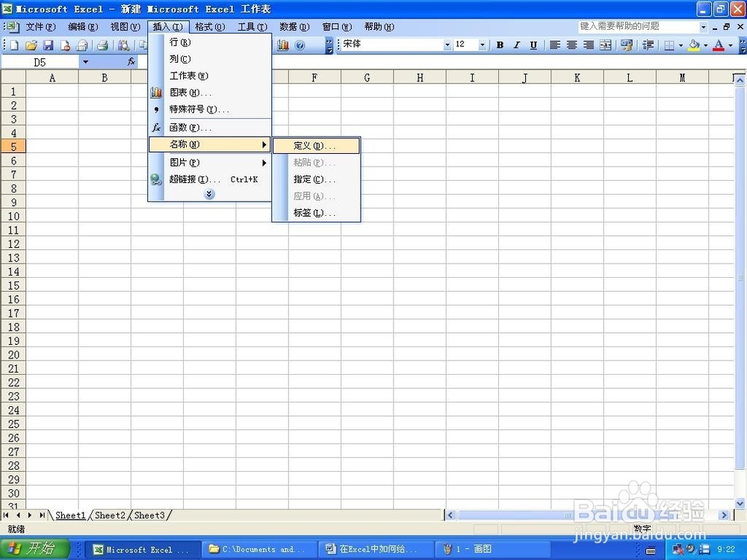
Task: Align cell text left
Action: pos(554,45)
